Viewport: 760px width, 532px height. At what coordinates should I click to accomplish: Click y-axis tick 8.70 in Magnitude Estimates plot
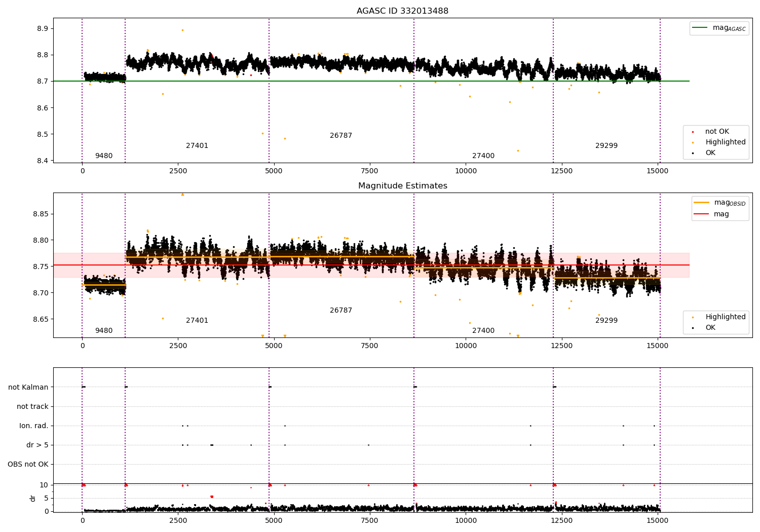tap(41, 293)
